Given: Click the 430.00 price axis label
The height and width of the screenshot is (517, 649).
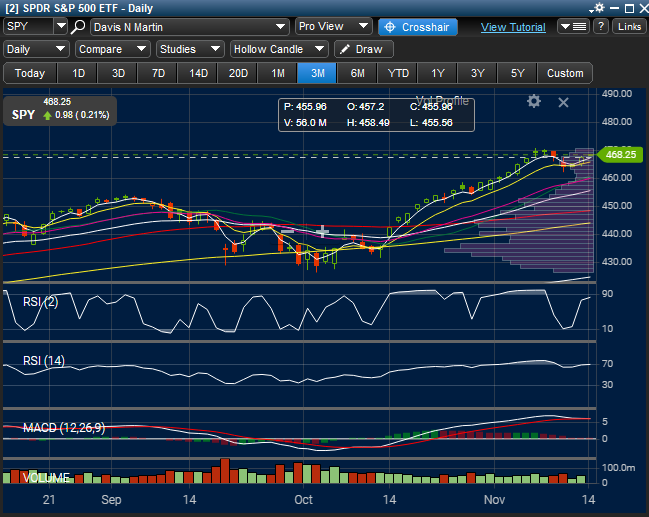Looking at the screenshot, I should click(617, 262).
